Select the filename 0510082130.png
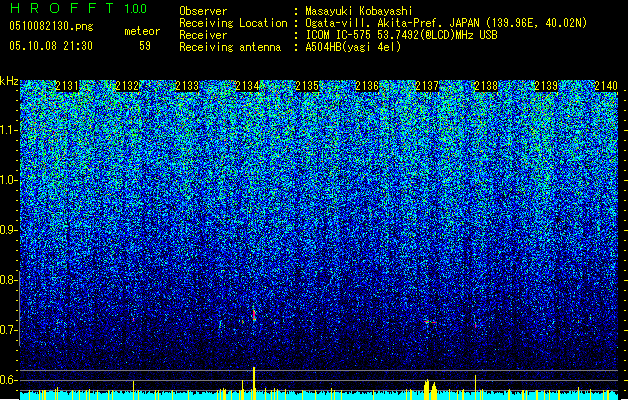Viewport: 629px width, 400px height. tap(51, 26)
